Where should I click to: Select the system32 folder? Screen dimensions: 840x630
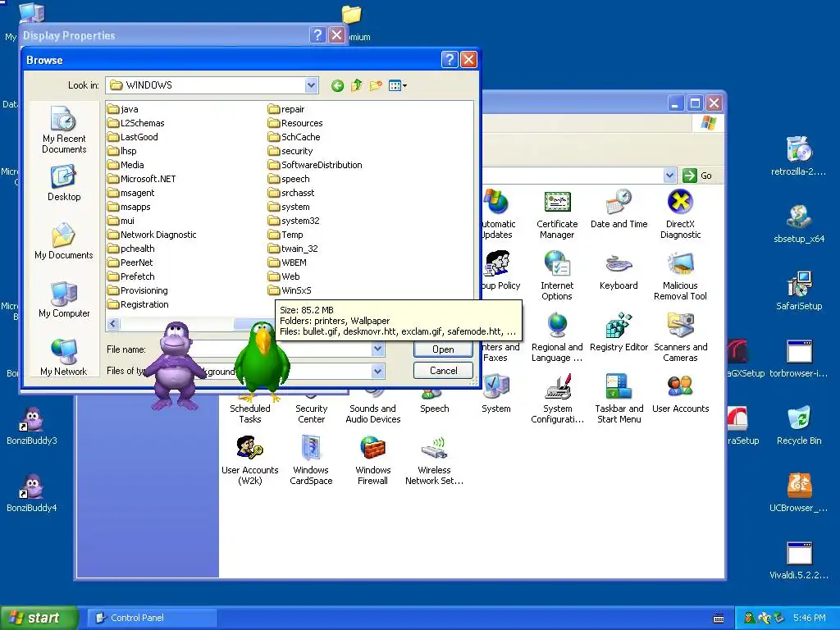[x=294, y=221]
